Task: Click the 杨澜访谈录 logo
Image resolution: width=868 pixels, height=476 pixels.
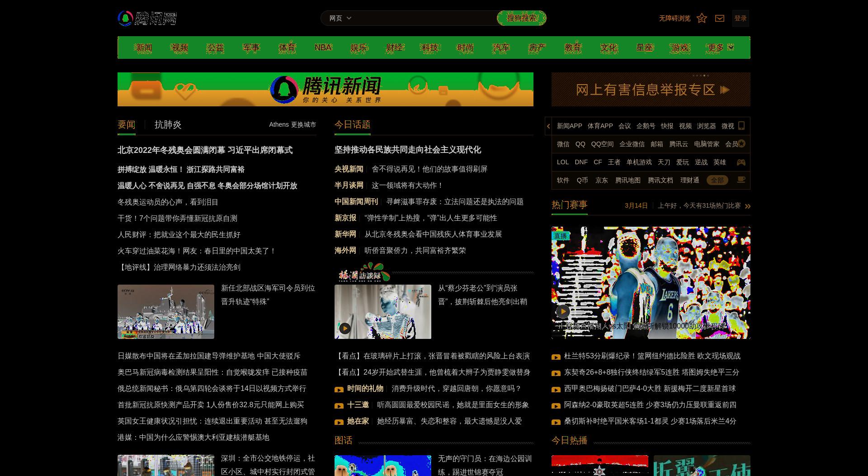Action: (364, 272)
